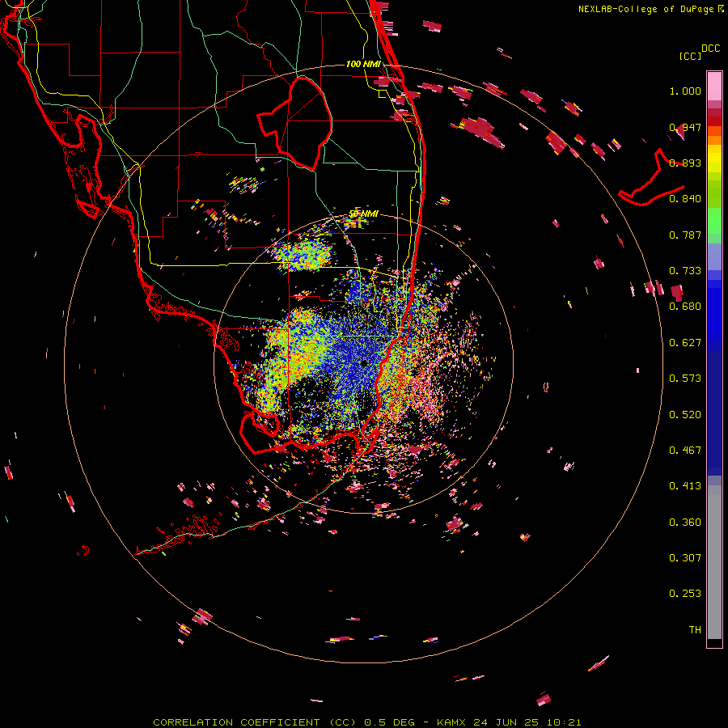Click the 0.413 scale value
This screenshot has height=728, width=728.
685,486
